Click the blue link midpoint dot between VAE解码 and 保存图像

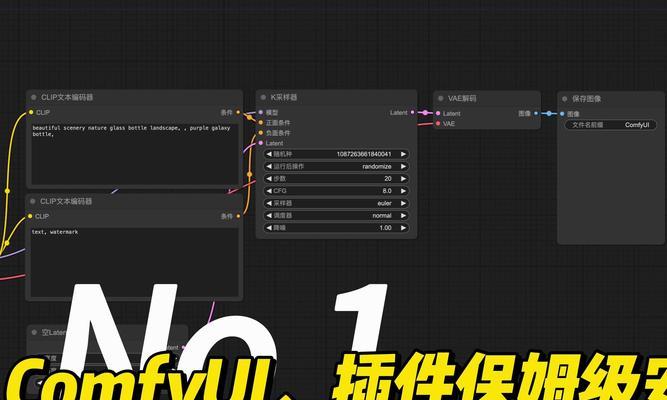tap(549, 114)
